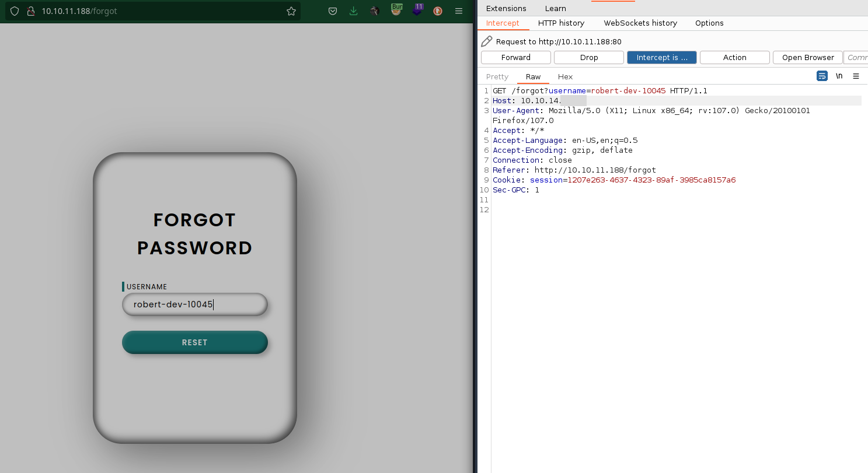Click the DuckDuckGo extension icon
This screenshot has height=473, width=868.
[x=438, y=11]
